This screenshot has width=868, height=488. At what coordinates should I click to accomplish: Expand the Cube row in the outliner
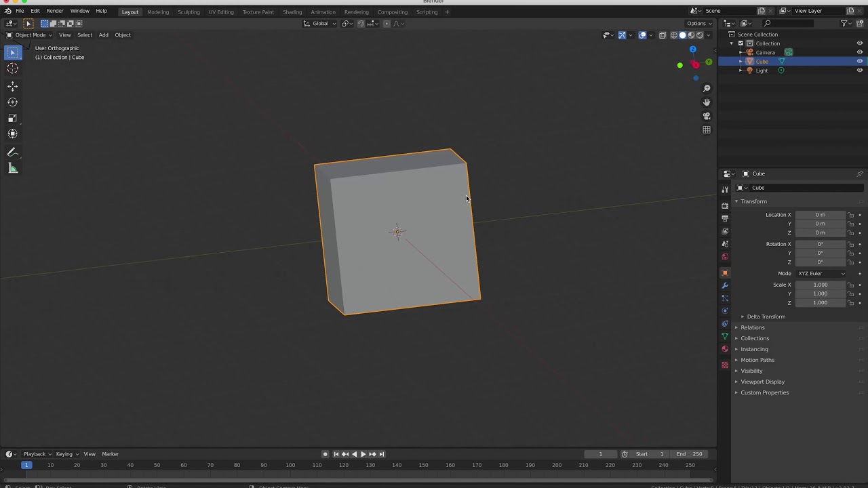(741, 62)
